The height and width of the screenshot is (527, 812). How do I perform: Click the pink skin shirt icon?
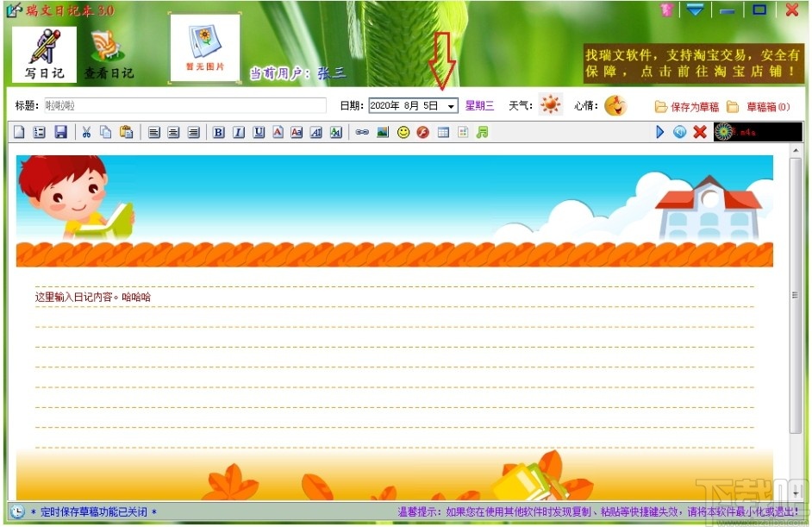point(667,9)
